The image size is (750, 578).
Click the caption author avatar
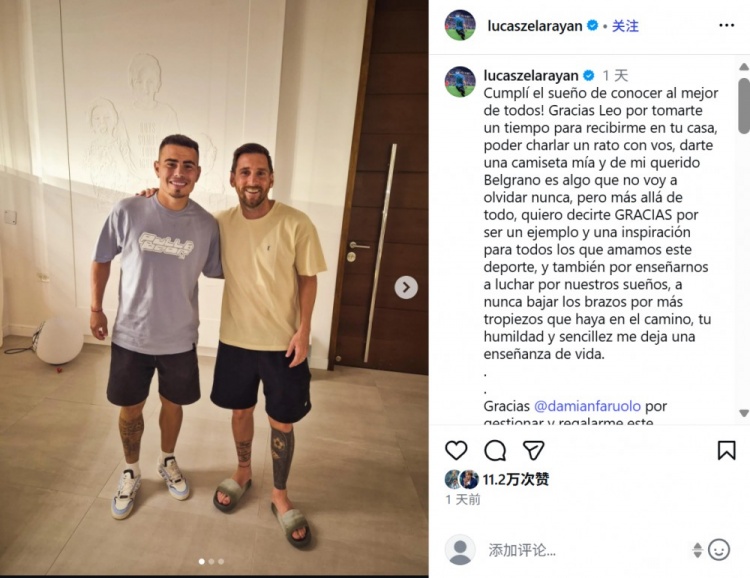click(460, 82)
